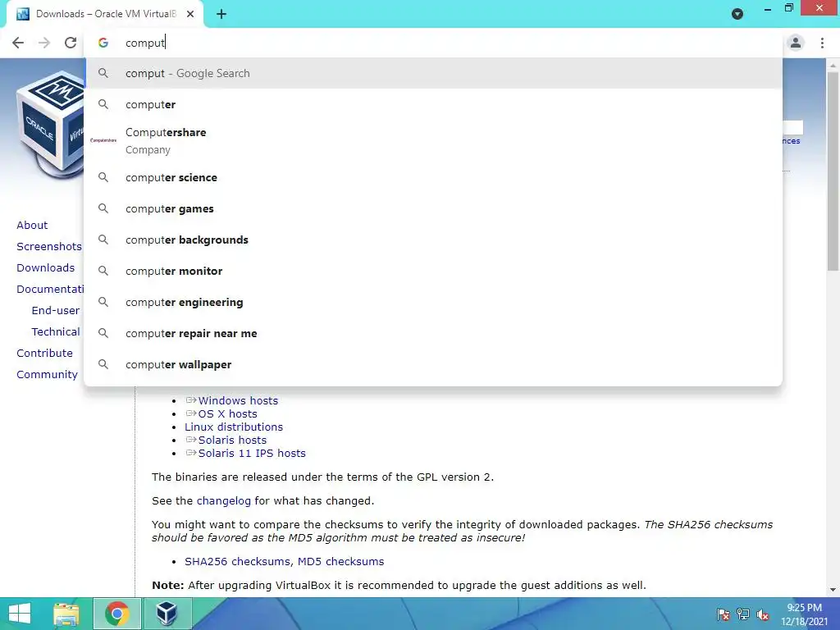
Task: Pick the 'computer repair near me' suggestion
Action: coord(433,333)
